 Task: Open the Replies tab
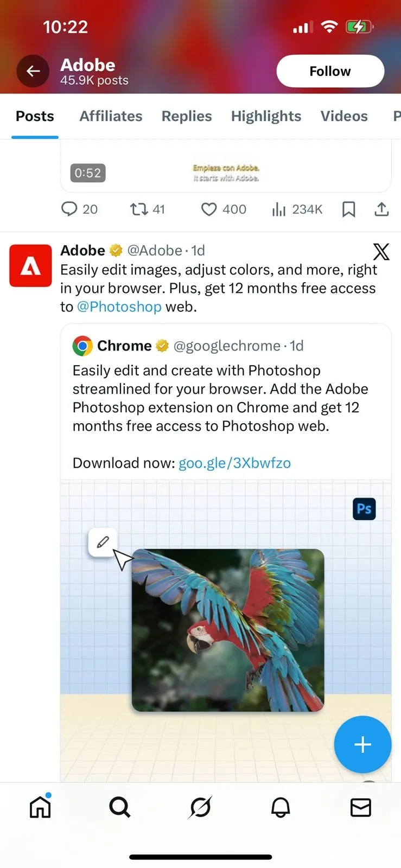pos(187,116)
